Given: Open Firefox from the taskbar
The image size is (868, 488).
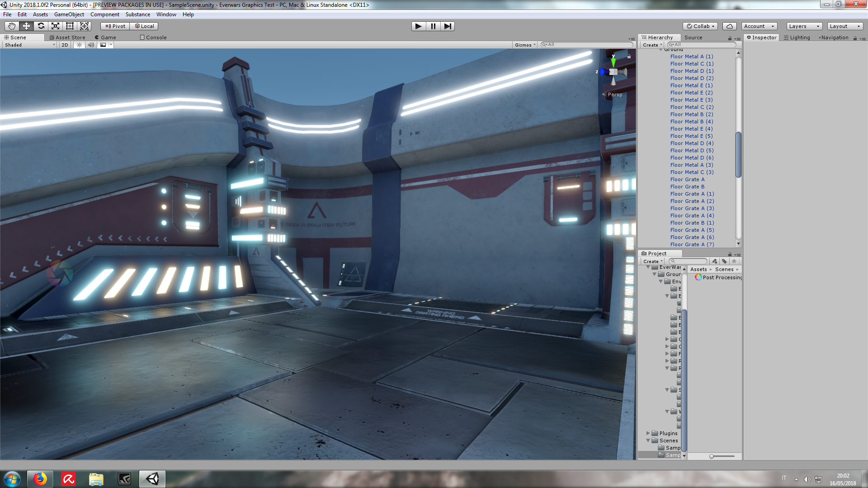Looking at the screenshot, I should pyautogui.click(x=40, y=479).
